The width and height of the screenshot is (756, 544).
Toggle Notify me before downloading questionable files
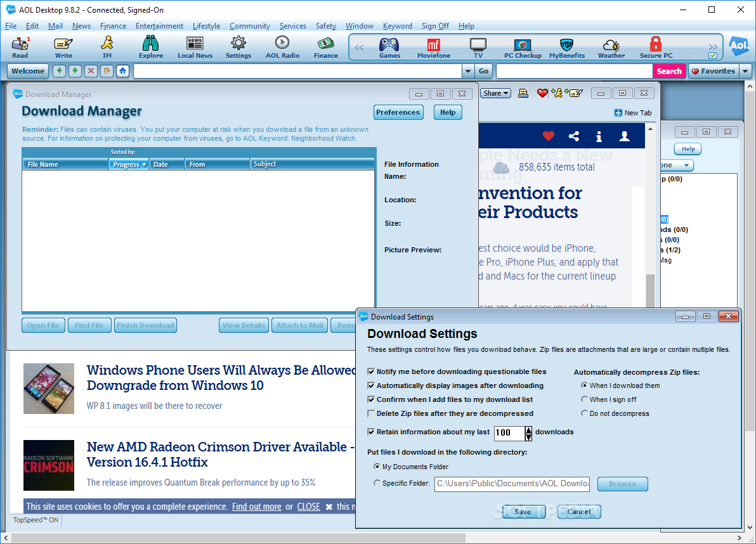[x=371, y=372]
